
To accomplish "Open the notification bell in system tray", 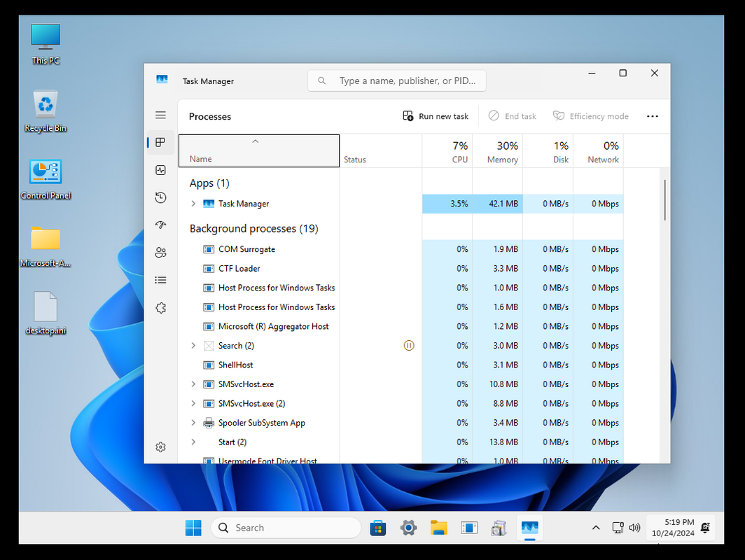I will pos(706,528).
